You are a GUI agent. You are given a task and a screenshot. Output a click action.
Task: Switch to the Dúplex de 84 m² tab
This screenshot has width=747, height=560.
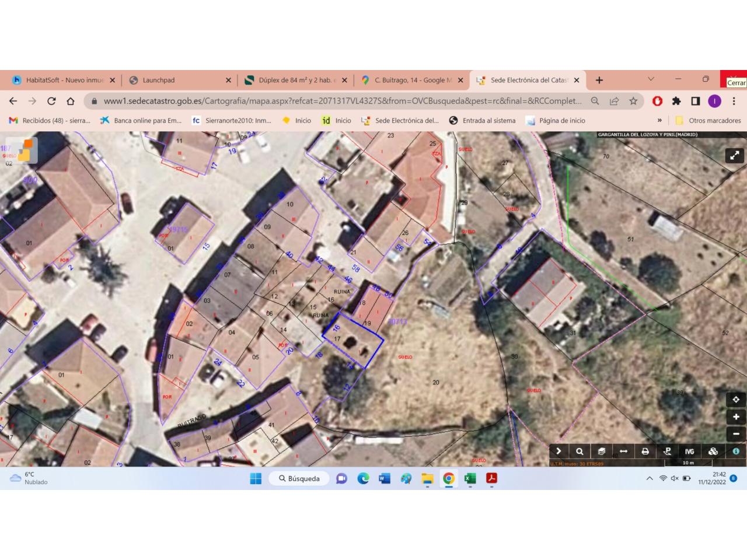click(295, 80)
